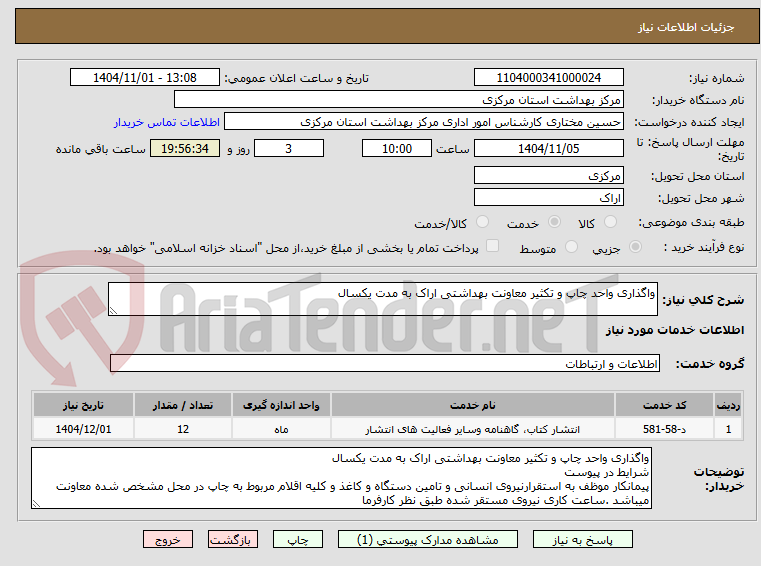This screenshot has width=761, height=566.
Task: Click the remaining days field showing 3
Action: point(289,149)
